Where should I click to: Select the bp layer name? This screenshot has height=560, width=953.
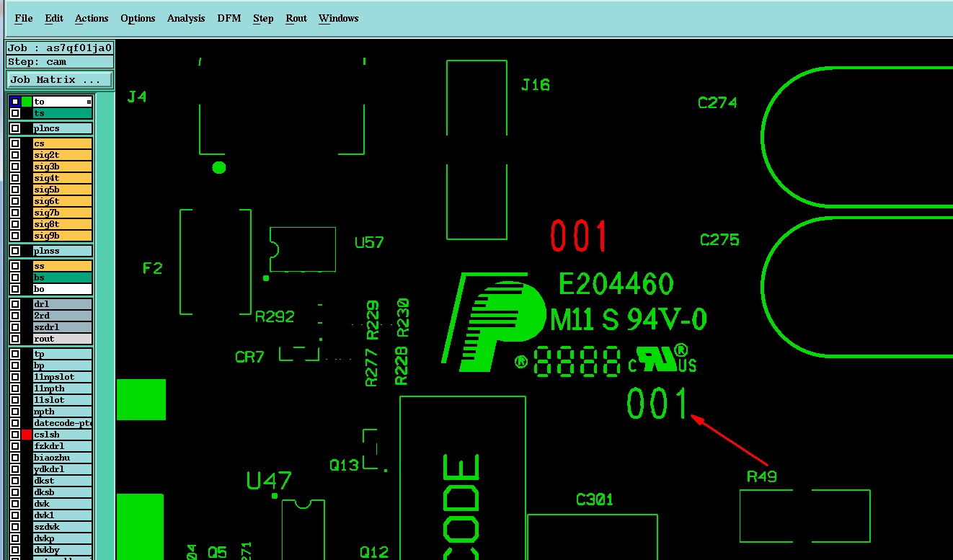coord(63,365)
